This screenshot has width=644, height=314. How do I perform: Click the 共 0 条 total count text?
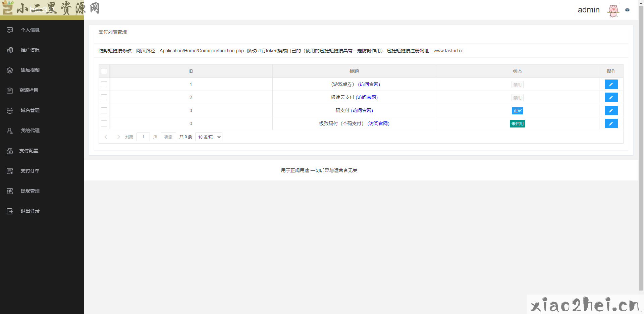[185, 137]
